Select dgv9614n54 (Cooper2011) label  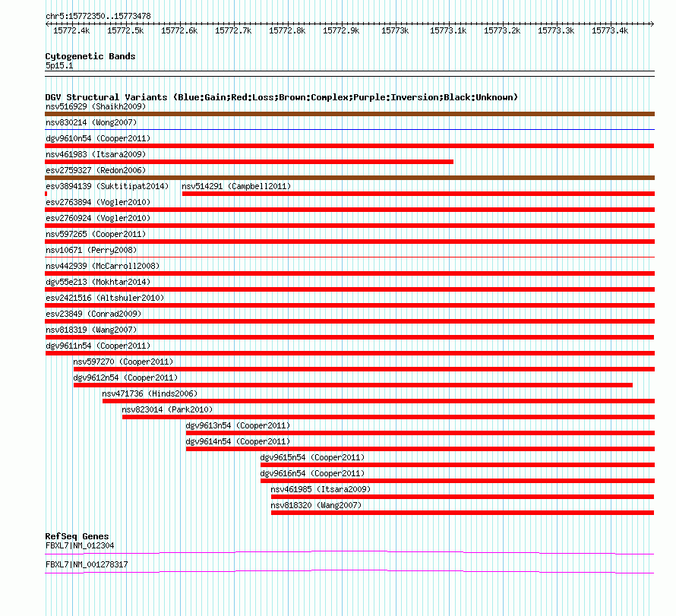click(x=238, y=441)
